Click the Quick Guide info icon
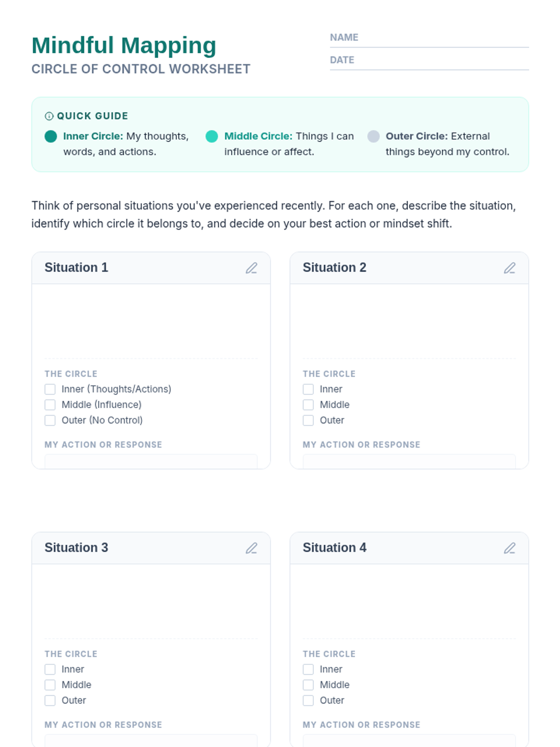This screenshot has width=560, height=747. 49,116
